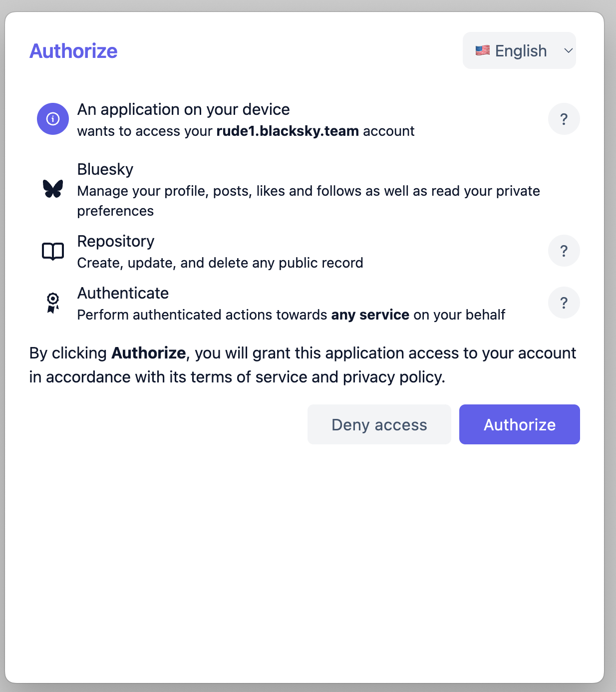Click the terms of service notice text
Viewport: 616px width, 692px height.
point(303,365)
